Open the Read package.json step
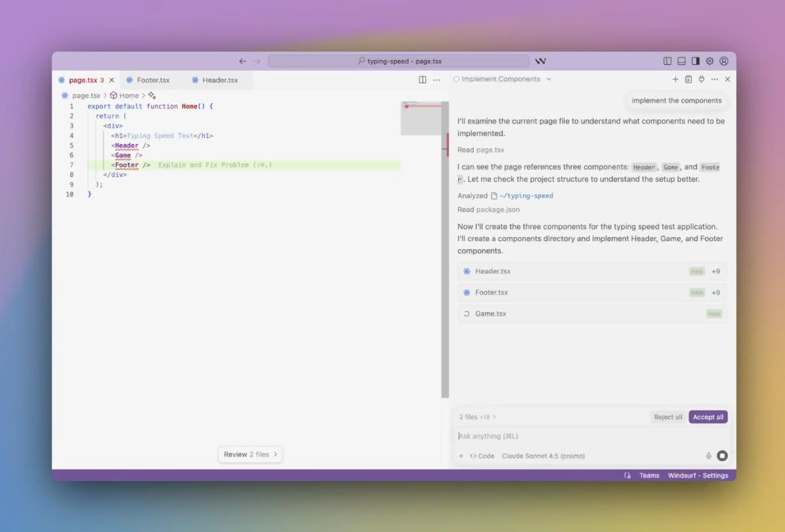785x532 pixels. 488,210
